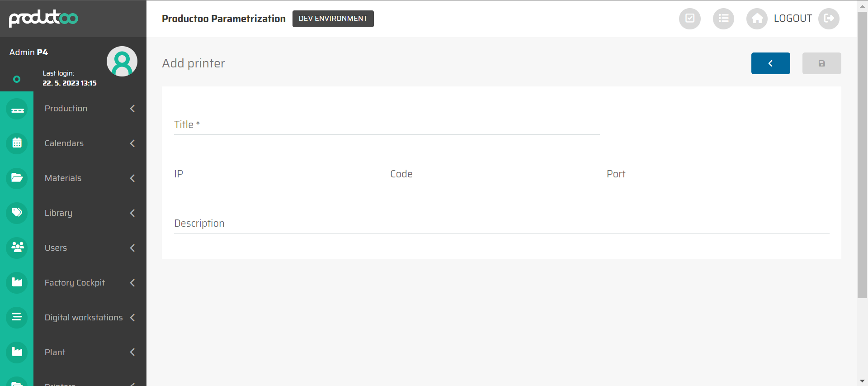Click the Digital workstations list icon
Viewport: 868px width, 386px height.
pos(17,317)
